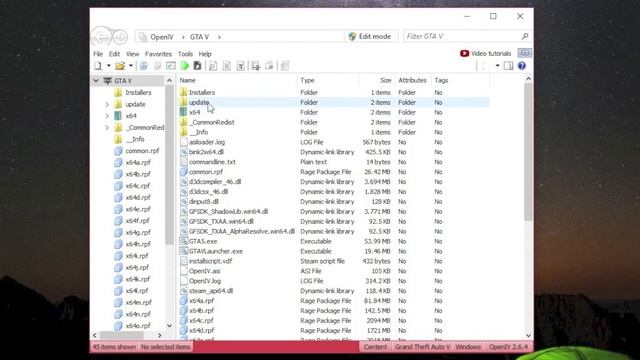Image resolution: width=640 pixels, height=360 pixels.
Task: Click the green play arrow toolbar icon
Action: coord(185,66)
